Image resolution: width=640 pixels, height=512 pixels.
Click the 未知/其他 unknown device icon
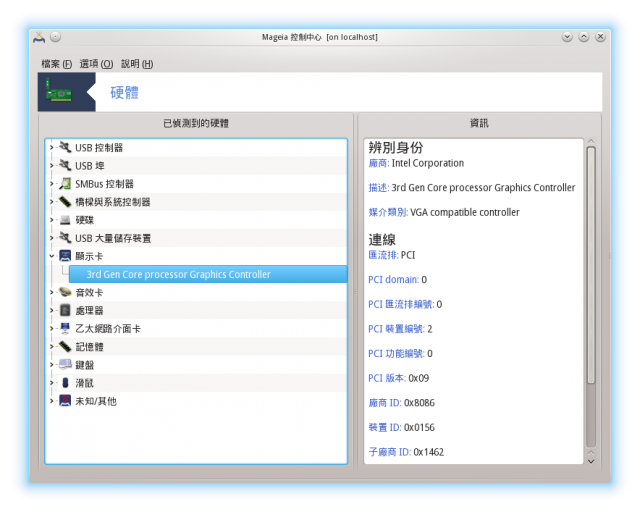(x=65, y=401)
